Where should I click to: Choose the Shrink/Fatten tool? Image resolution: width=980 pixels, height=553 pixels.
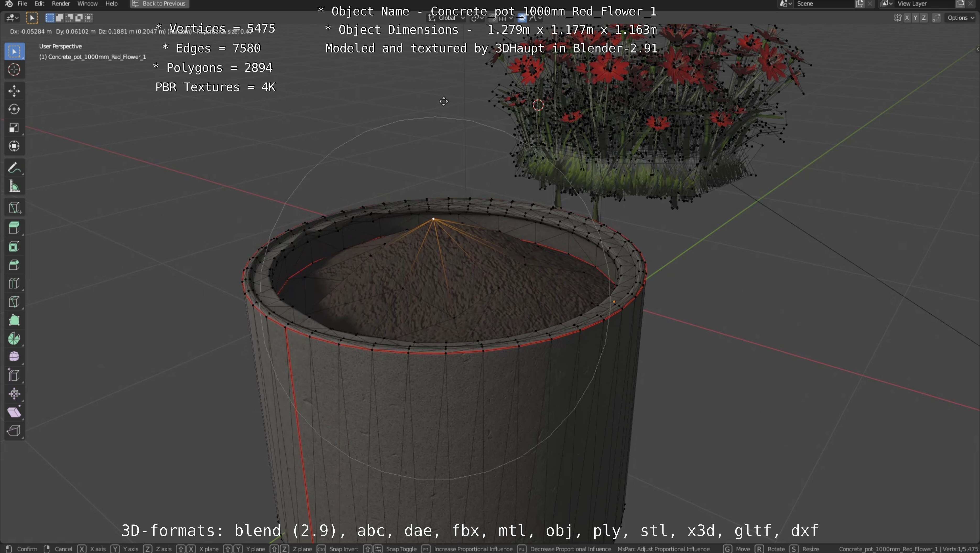pyautogui.click(x=14, y=394)
